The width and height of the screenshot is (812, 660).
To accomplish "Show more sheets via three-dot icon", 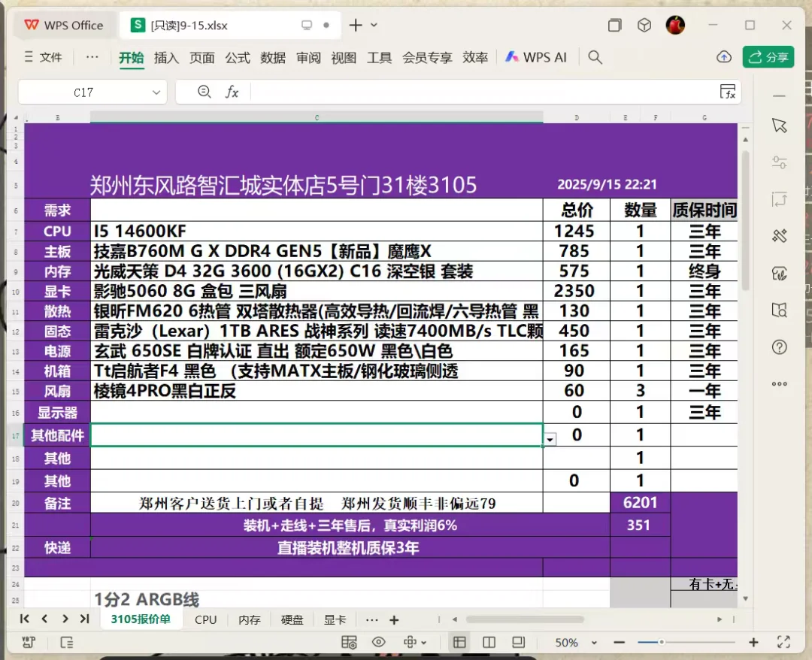I will point(372,619).
